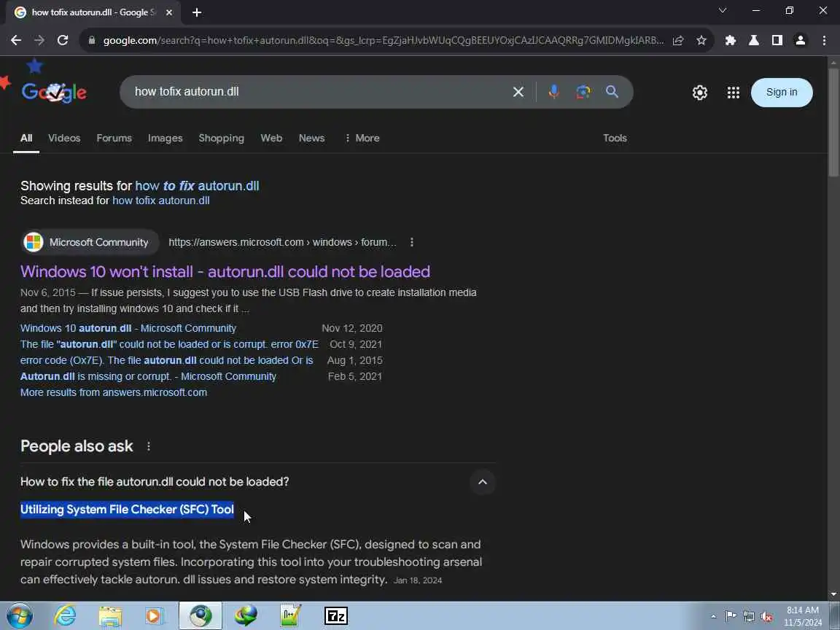Screen dimensions: 840x630
Task: Collapse the autorun.dll question answer
Action: point(482,482)
